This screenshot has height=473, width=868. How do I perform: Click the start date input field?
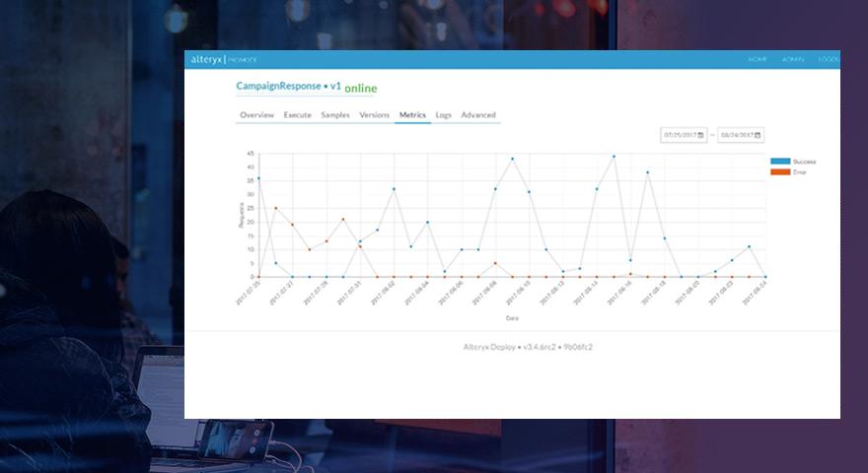tap(680, 135)
